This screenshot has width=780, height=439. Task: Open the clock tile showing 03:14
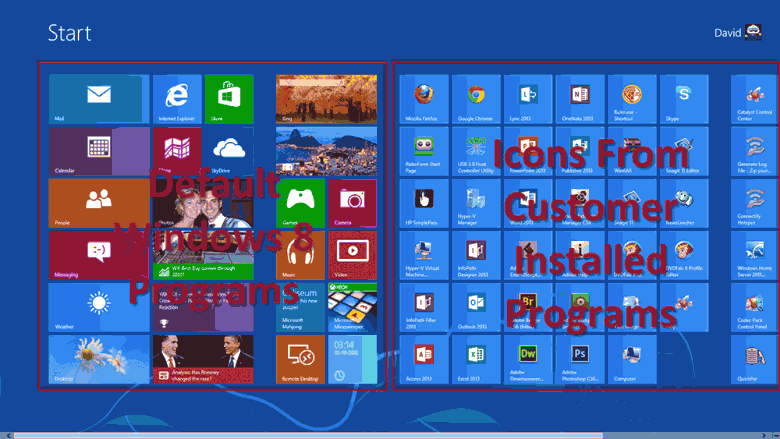[352, 359]
